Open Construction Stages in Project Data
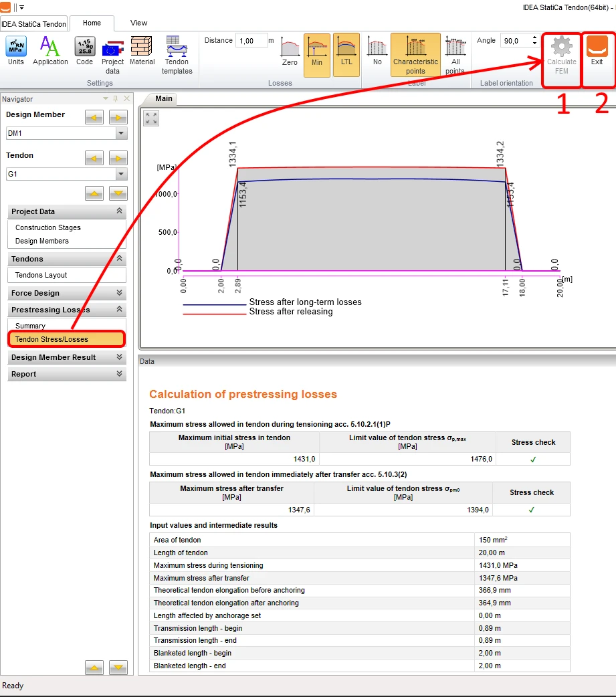This screenshot has width=616, height=697. 48,227
